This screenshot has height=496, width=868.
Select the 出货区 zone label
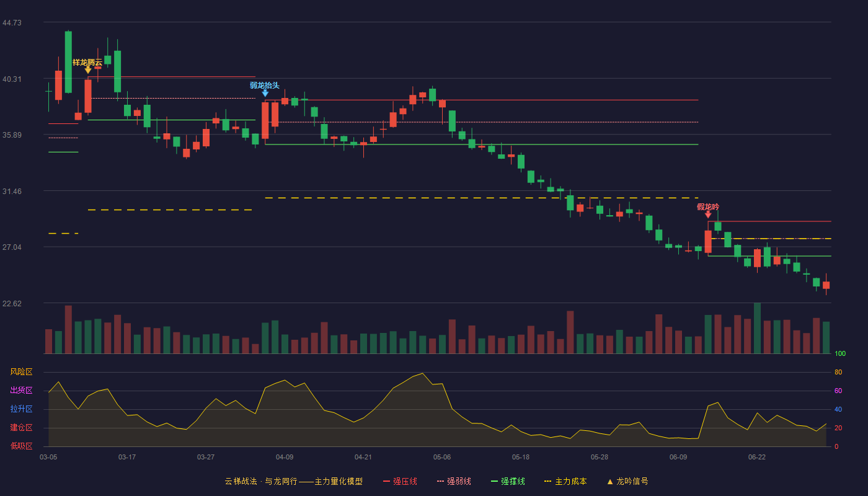(x=21, y=391)
